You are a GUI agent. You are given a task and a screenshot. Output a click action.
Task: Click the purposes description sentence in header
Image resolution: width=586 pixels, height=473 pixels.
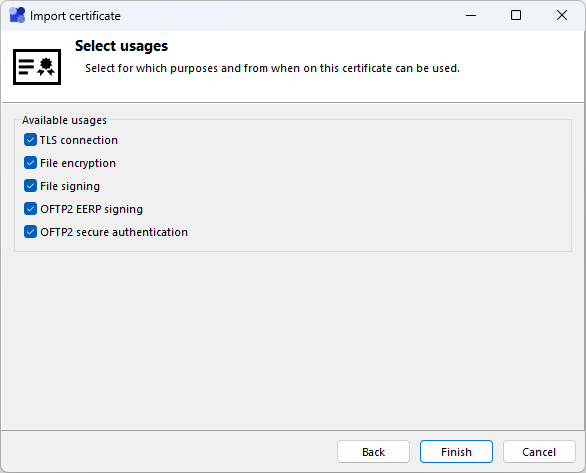(272, 68)
